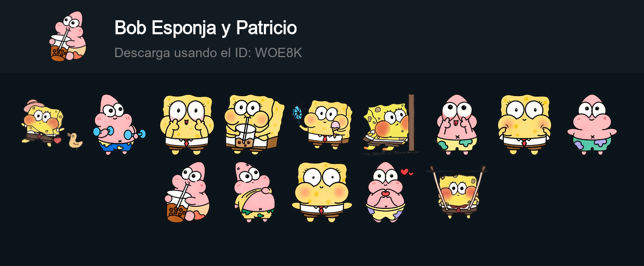Pick Patrick with tongue out sticker

(457, 125)
